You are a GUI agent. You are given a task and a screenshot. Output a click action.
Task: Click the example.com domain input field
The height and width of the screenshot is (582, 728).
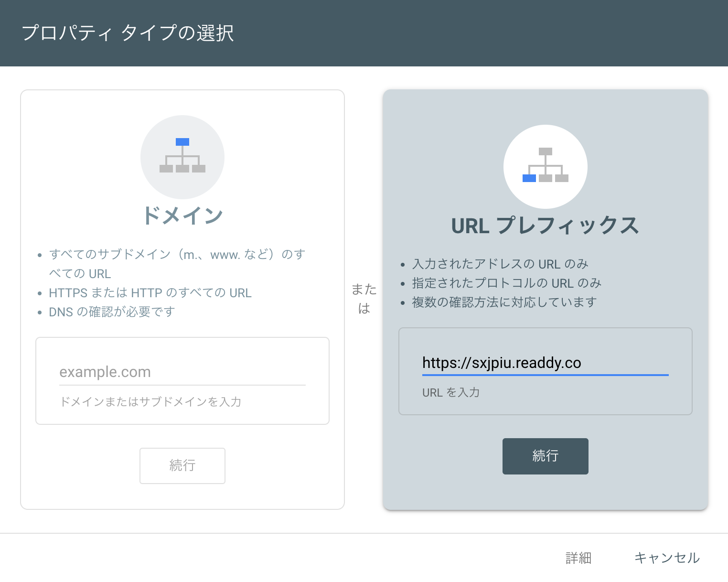(182, 372)
